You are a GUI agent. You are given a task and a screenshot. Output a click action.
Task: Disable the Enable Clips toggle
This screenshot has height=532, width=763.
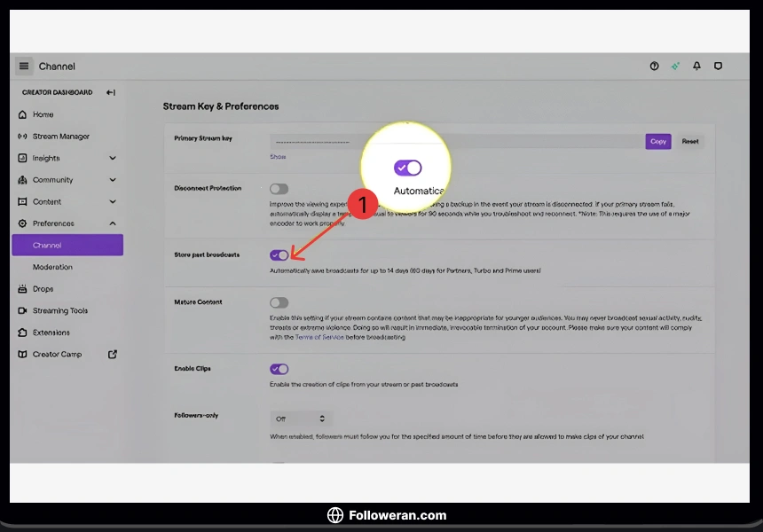click(279, 369)
